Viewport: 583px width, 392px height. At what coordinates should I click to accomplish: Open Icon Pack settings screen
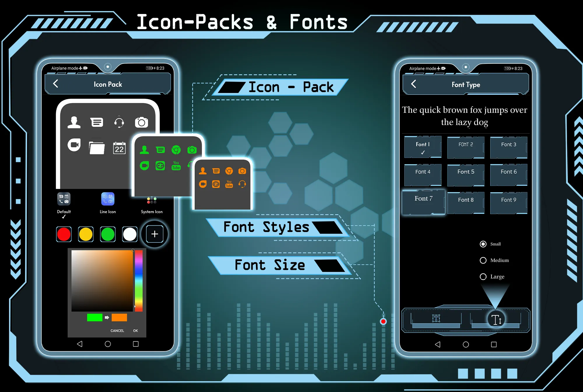[x=108, y=85]
